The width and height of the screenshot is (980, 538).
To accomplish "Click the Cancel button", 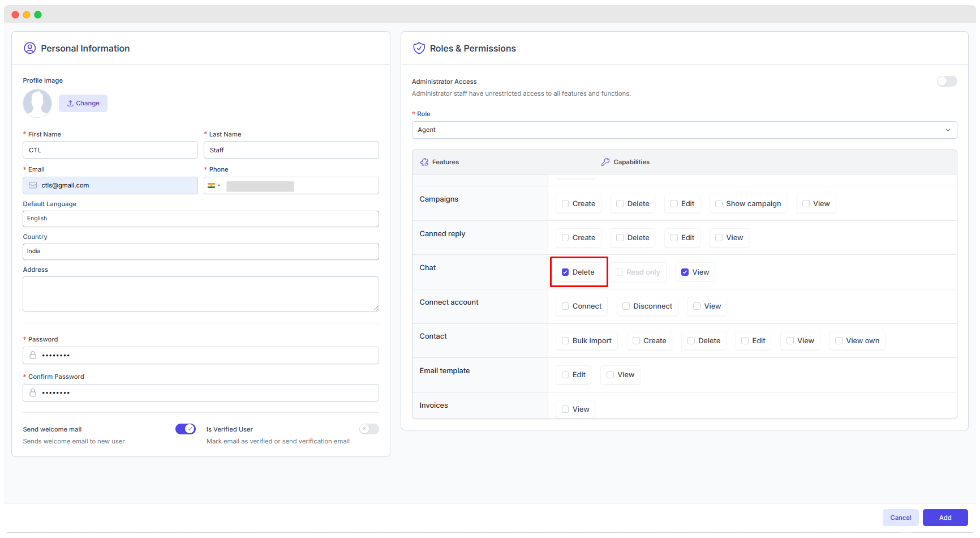I will pos(901,518).
